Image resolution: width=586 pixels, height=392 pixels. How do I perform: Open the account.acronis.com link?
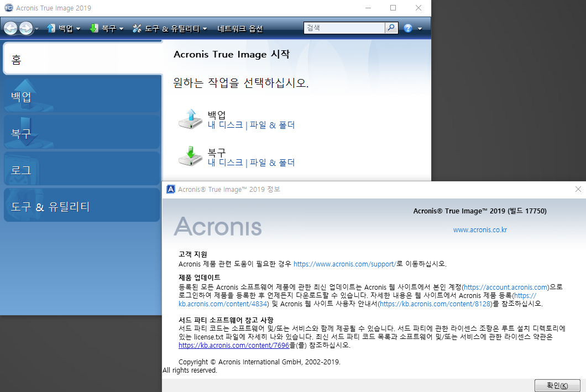coord(506,287)
